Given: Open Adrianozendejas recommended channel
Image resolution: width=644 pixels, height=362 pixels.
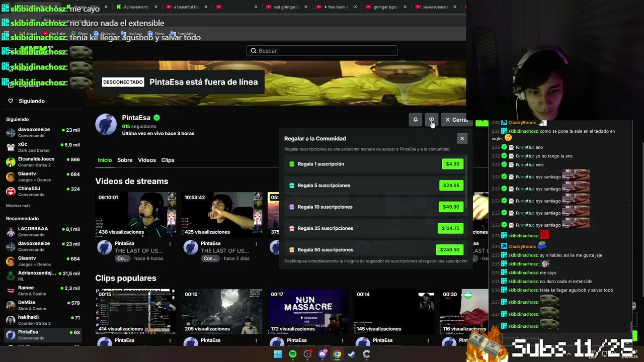Looking at the screenshot, I should point(43,276).
